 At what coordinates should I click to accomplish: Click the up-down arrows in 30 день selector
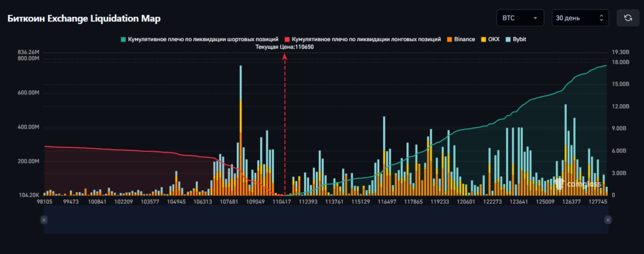point(601,18)
